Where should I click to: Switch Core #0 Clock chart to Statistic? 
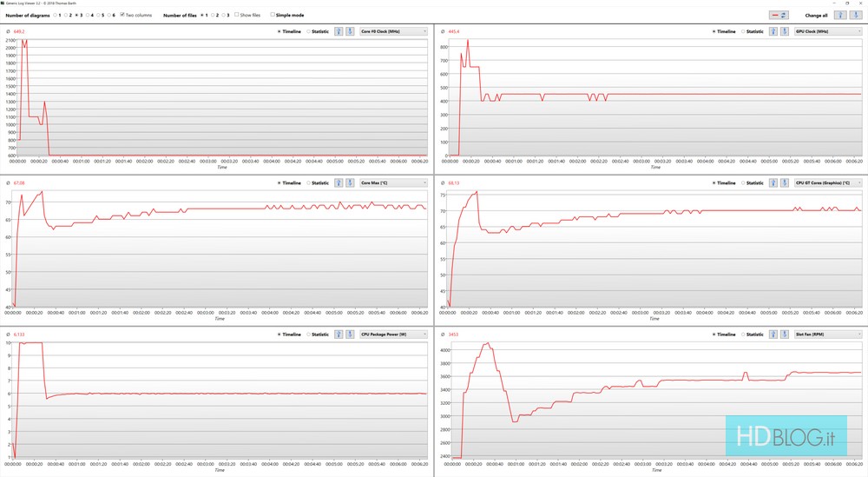(308, 31)
